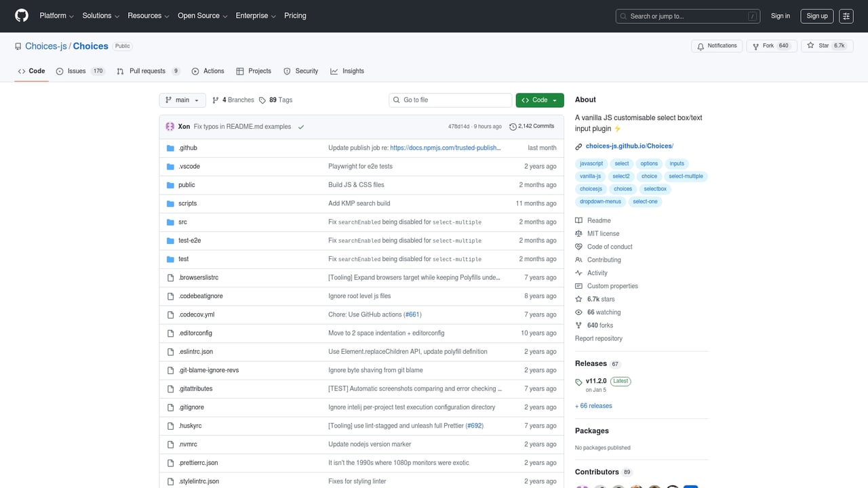Screen dimensions: 868x488
Task: Click the Copilot menu icon in header
Action: tap(846, 16)
